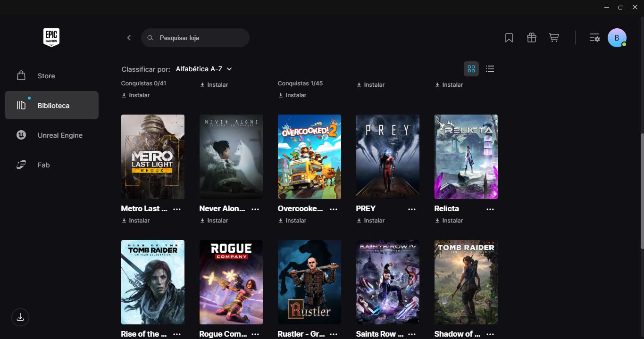
Task: Install Overcooked 2
Action: point(292,221)
